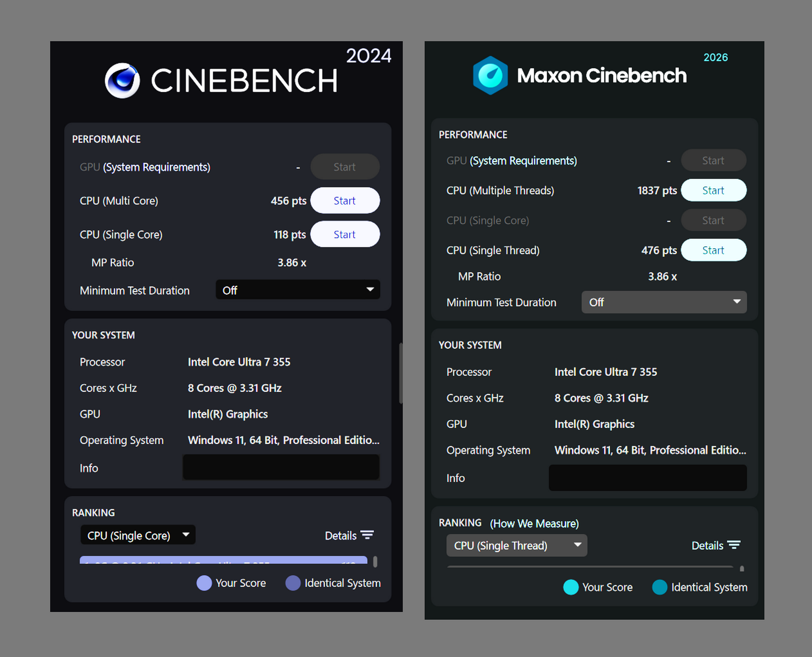Start CPU Multi Core test in 2024
The image size is (812, 657).
coord(345,201)
